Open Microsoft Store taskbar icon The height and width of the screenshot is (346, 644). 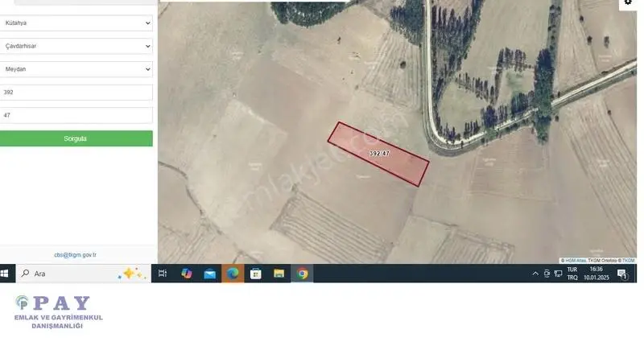click(256, 274)
